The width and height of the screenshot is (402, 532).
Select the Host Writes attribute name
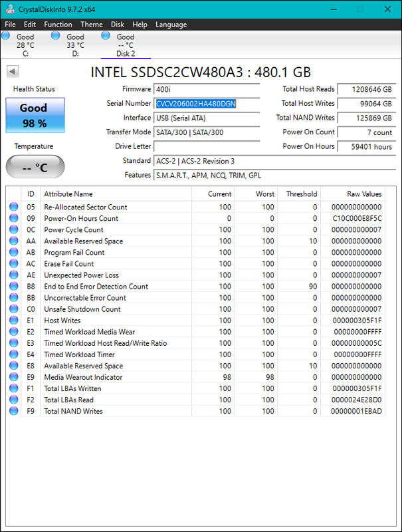tap(62, 321)
